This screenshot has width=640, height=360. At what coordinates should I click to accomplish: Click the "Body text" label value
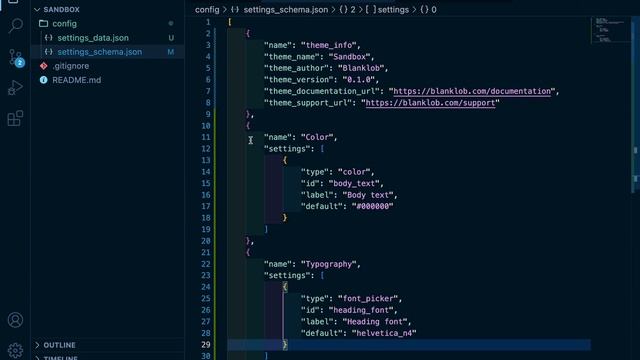(x=368, y=195)
